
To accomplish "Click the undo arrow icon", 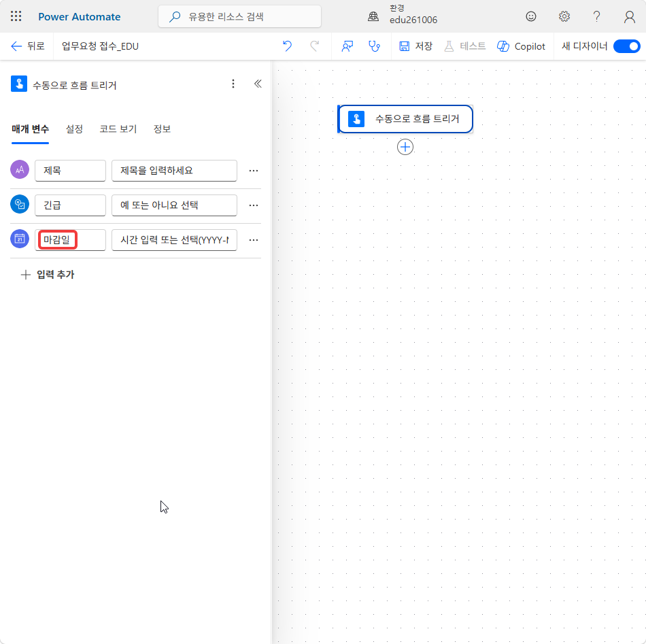I will 287,46.
